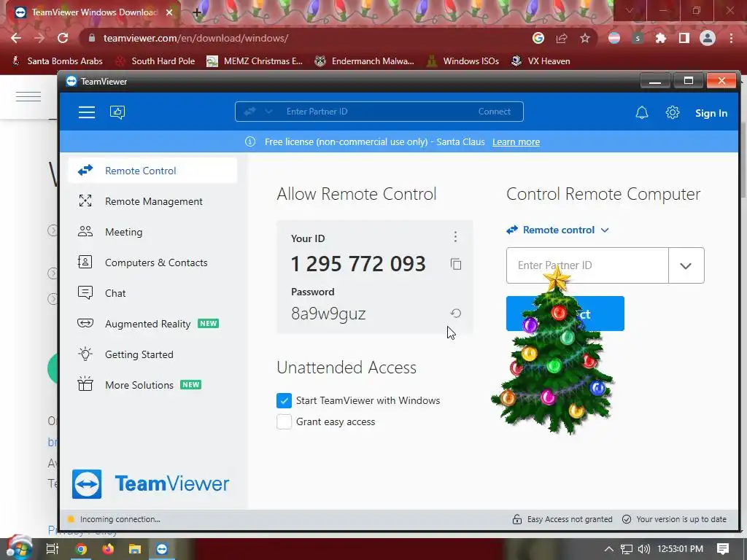This screenshot has height=560, width=747.
Task: Open the feedback icon in TeamViewer header
Action: coord(117,112)
